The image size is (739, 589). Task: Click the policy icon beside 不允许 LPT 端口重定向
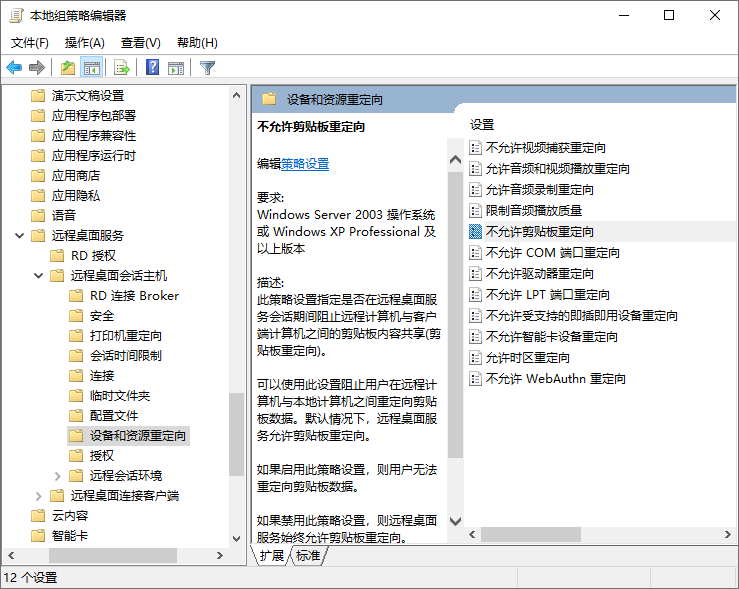pyautogui.click(x=475, y=295)
